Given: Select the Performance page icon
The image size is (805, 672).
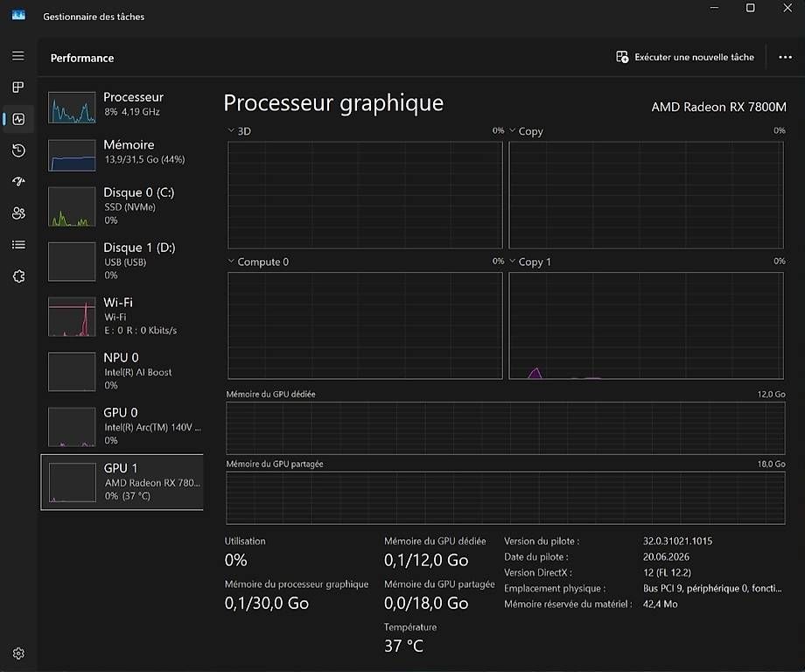Looking at the screenshot, I should point(18,119).
